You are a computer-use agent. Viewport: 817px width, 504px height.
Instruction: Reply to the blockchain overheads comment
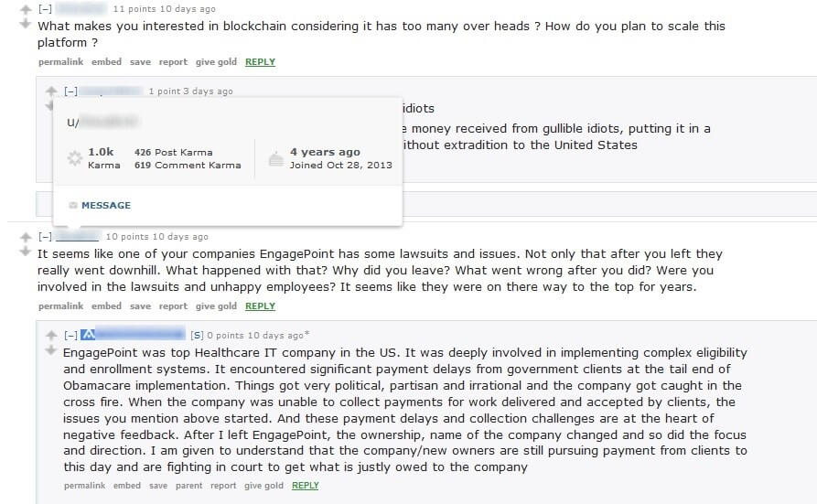coord(260,62)
